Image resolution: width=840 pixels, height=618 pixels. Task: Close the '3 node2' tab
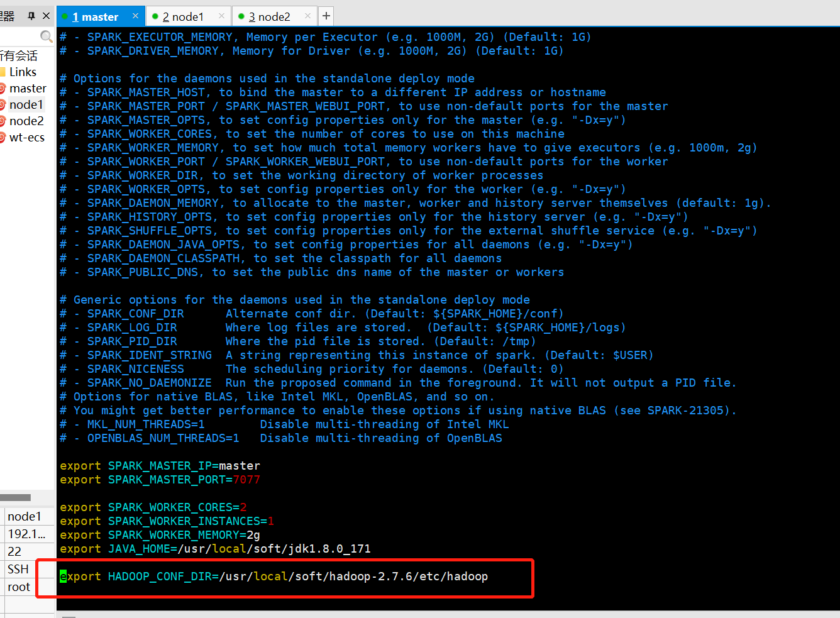(x=307, y=16)
